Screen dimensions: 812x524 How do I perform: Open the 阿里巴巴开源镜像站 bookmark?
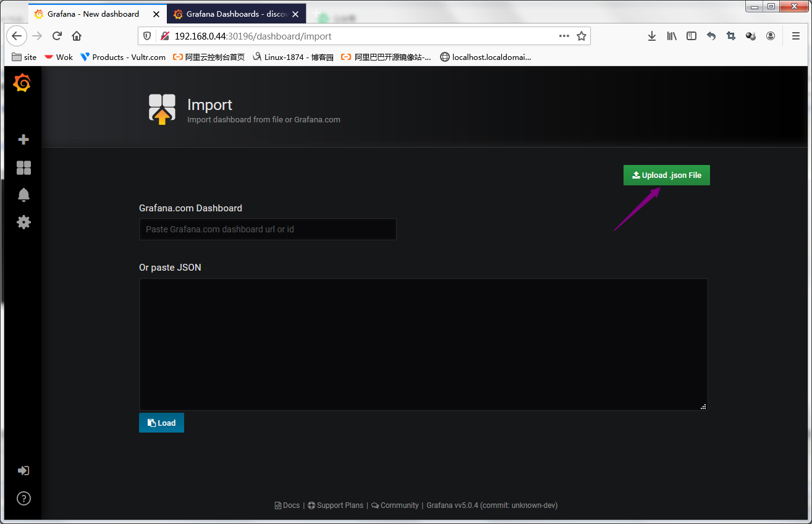coord(387,57)
